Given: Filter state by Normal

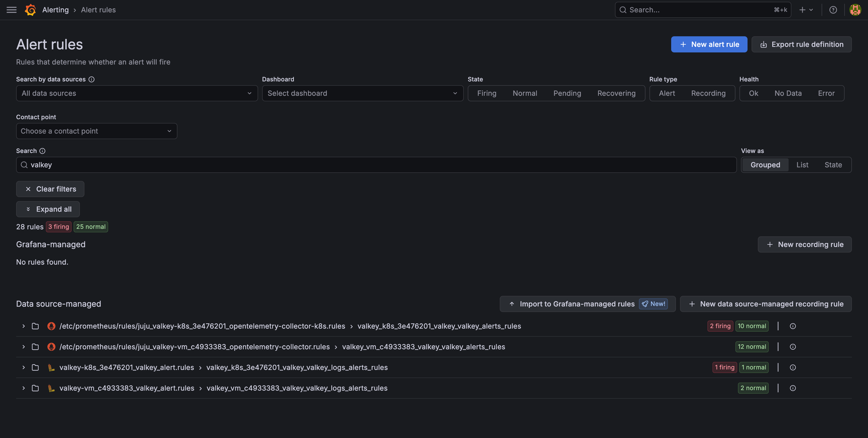Looking at the screenshot, I should tap(525, 93).
